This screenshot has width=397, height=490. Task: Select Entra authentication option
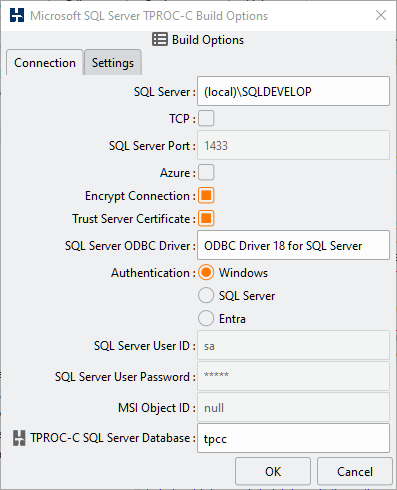[x=206, y=319]
